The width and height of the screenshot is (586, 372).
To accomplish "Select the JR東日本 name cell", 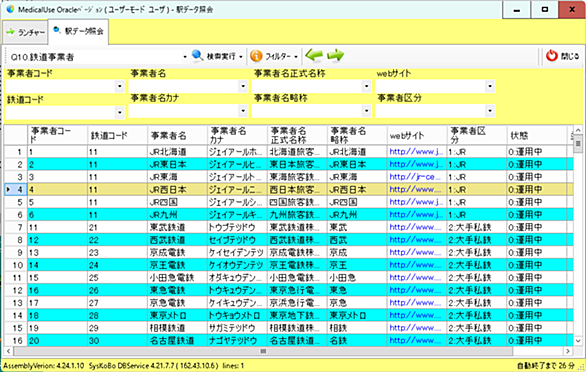I will click(178, 165).
